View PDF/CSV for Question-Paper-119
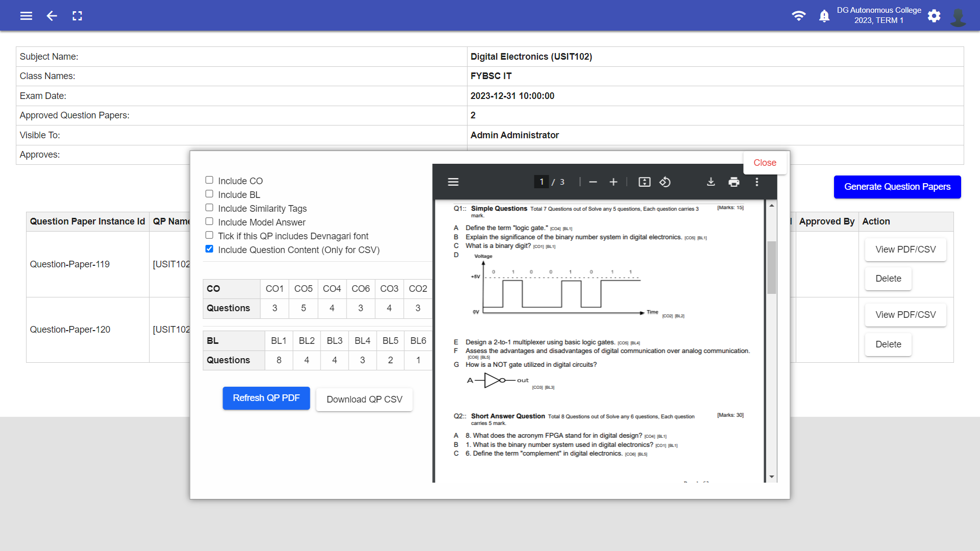 click(x=905, y=249)
